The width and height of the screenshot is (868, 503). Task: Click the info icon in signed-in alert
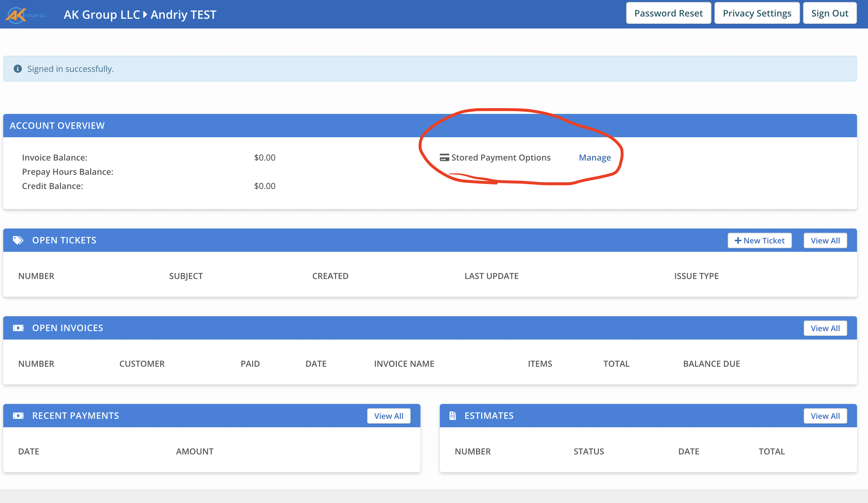pos(17,69)
